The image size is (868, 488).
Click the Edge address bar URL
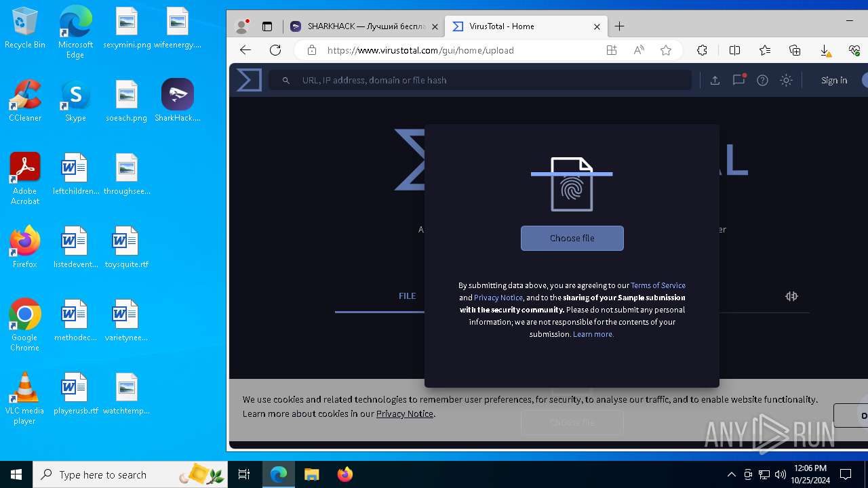420,50
